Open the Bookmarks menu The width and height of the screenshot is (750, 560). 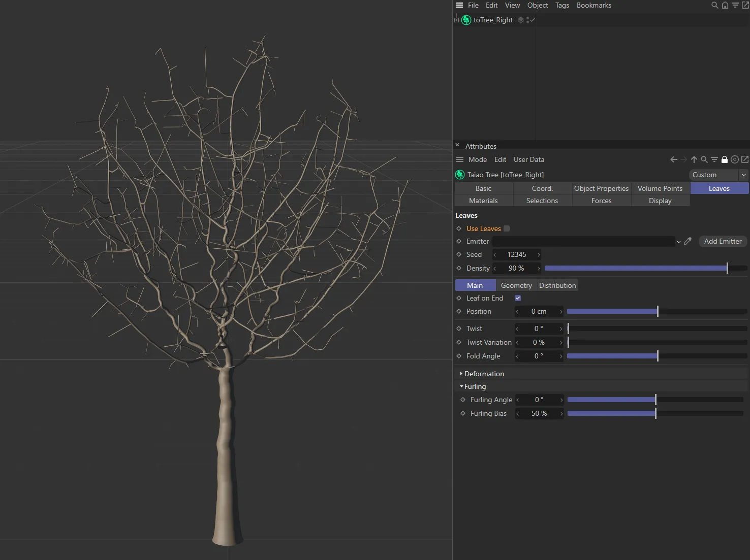coord(593,5)
